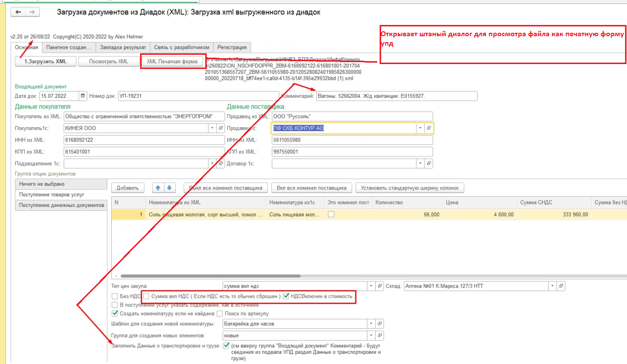The height and width of the screenshot is (364, 627).
Task: Open the Покупатель1с record with its open icon
Action: (x=221, y=128)
